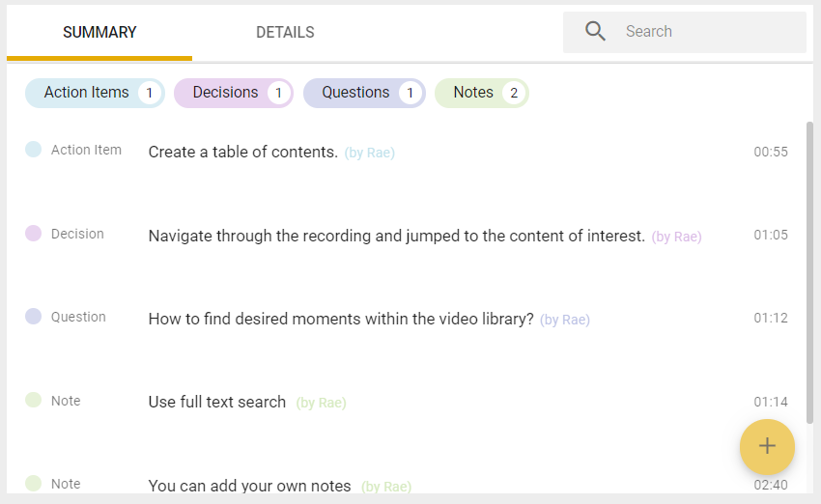Screen dimensions: 821x504
Task: Click the blue Action Item dot
Action: [34, 149]
